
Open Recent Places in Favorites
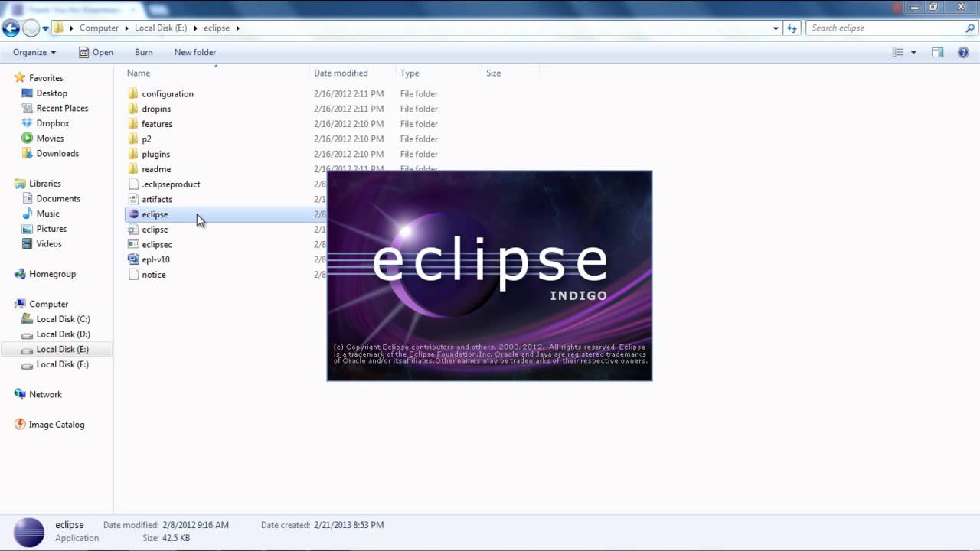click(62, 108)
